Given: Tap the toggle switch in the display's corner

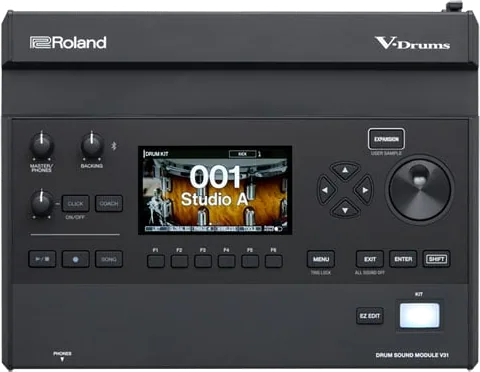Looking at the screenshot, I should (277, 229).
